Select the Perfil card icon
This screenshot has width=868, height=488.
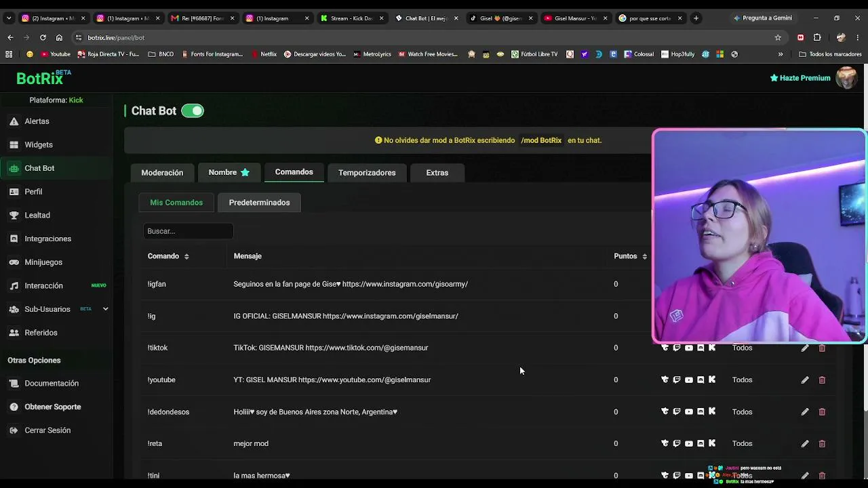tap(14, 192)
